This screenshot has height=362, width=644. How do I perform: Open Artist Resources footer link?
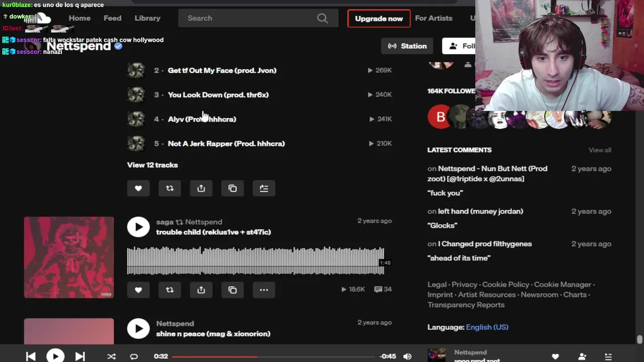(487, 295)
